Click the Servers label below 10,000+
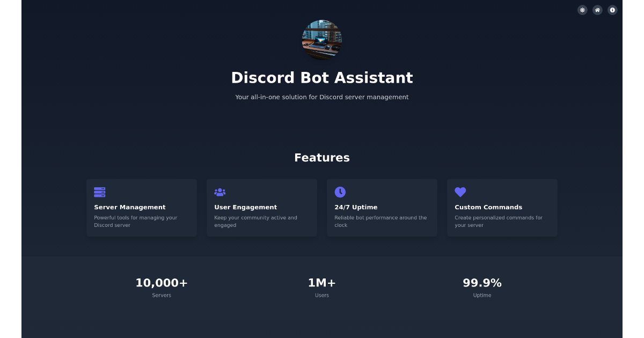Viewport: 644px width, 338px height. point(162,295)
